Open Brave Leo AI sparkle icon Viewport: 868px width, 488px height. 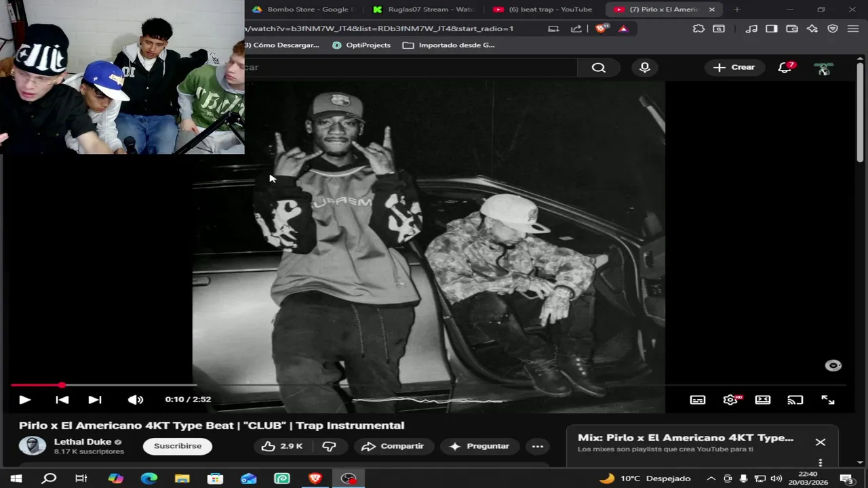pyautogui.click(x=812, y=28)
